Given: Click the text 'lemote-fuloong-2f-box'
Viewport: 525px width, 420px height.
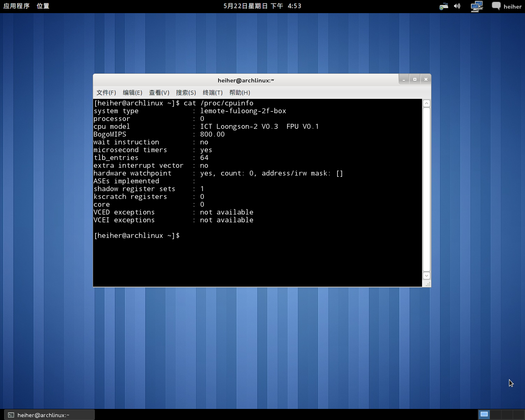Looking at the screenshot, I should pyautogui.click(x=243, y=111).
